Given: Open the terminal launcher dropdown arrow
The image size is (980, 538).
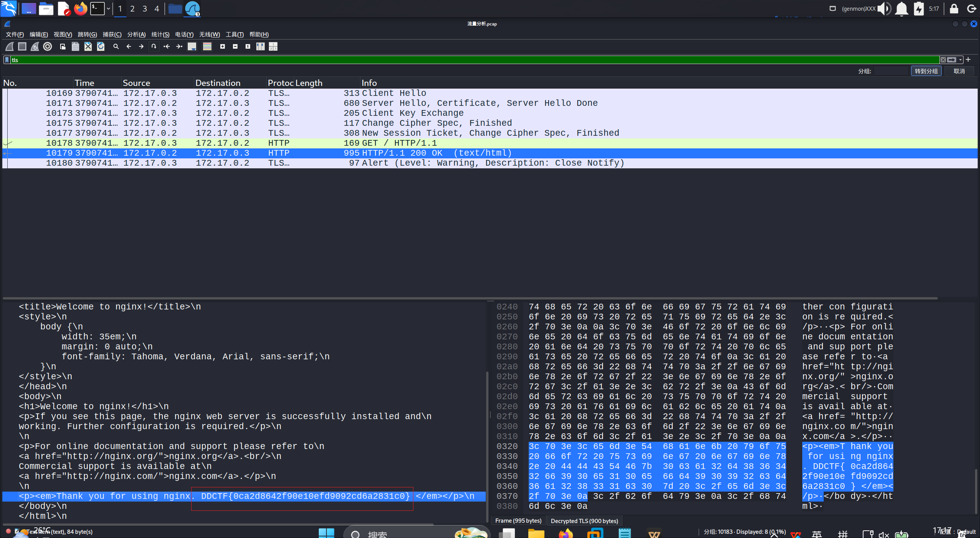Looking at the screenshot, I should coord(108,8).
